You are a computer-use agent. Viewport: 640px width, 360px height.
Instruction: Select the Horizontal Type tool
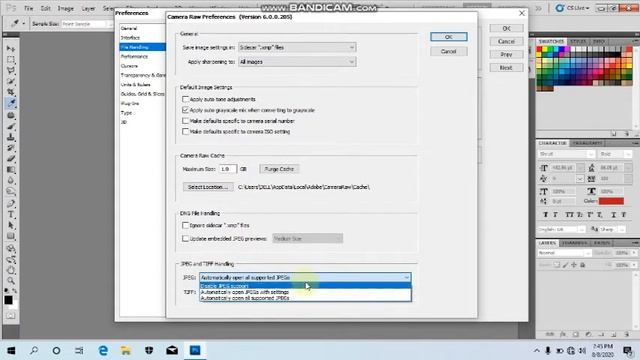point(11,214)
